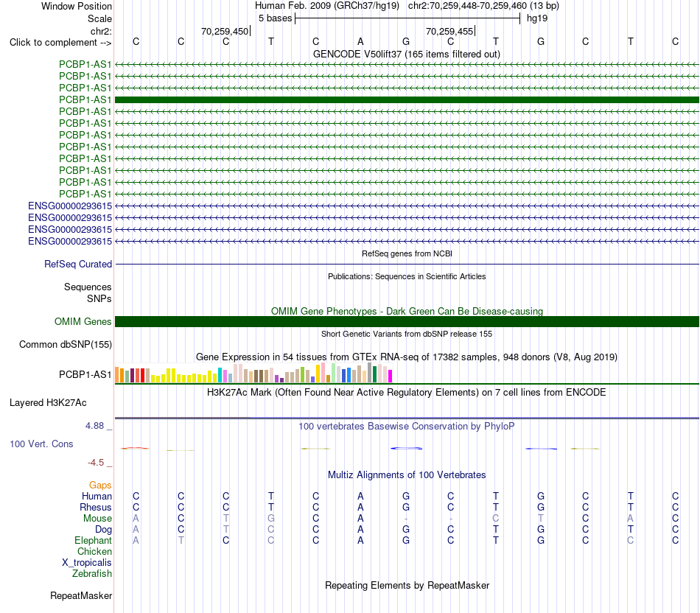Click the Dog species label
700x613 pixels.
pos(104,530)
